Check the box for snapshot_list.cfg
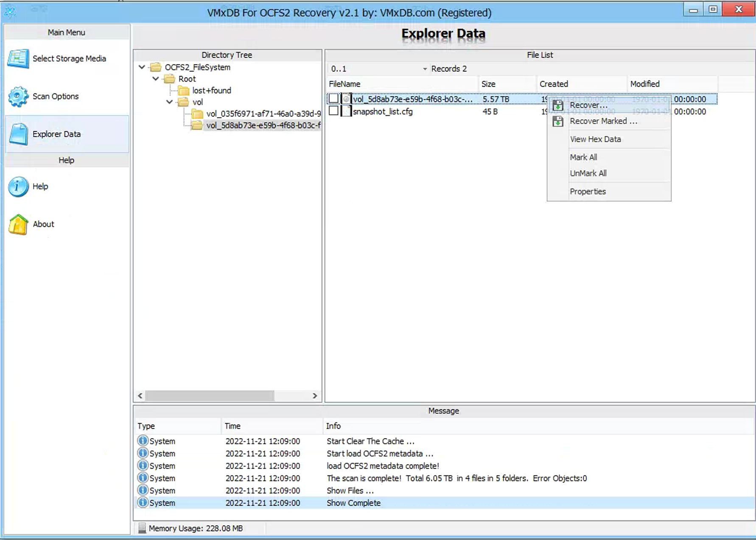Viewport: 756px width, 540px height. click(334, 111)
